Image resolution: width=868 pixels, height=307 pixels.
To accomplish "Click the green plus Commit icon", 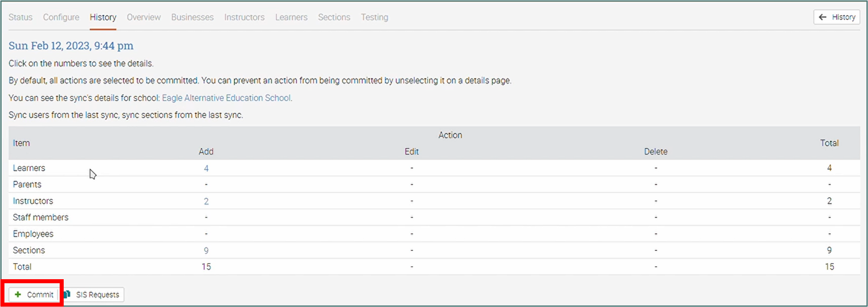I will (x=18, y=295).
